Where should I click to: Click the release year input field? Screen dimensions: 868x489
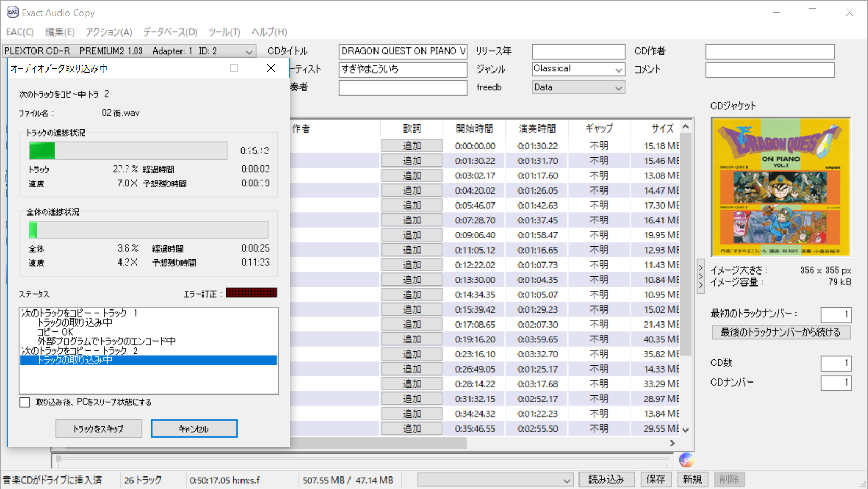pyautogui.click(x=578, y=52)
